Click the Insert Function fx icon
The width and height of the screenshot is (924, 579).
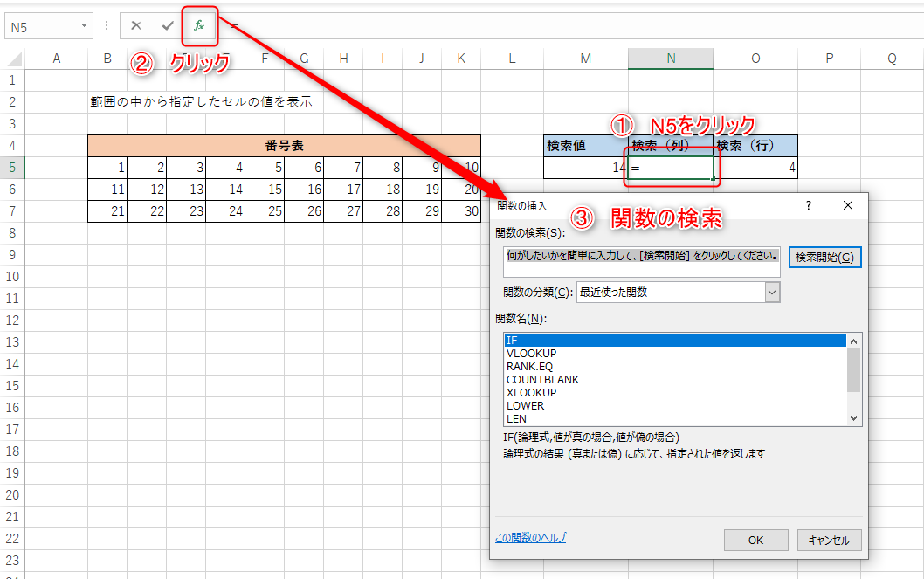(x=199, y=25)
